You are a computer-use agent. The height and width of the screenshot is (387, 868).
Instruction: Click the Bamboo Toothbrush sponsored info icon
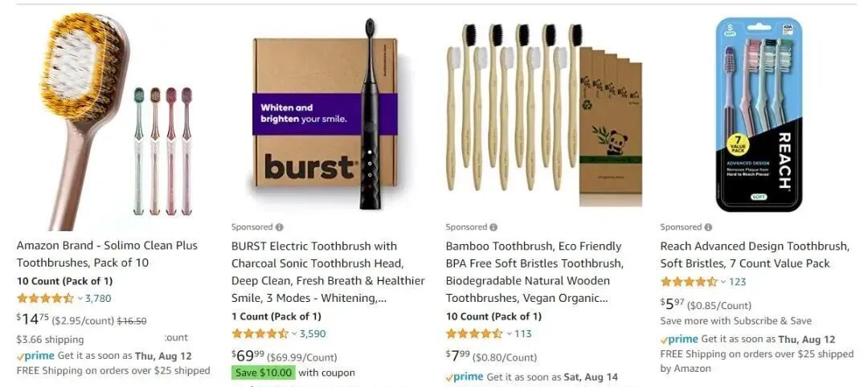coord(493,227)
